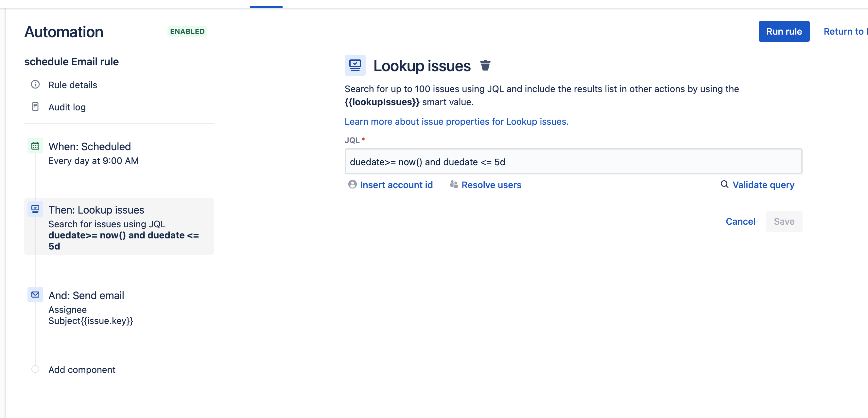Expand the Add component option
Screen dimensions: 868x418
tap(82, 369)
